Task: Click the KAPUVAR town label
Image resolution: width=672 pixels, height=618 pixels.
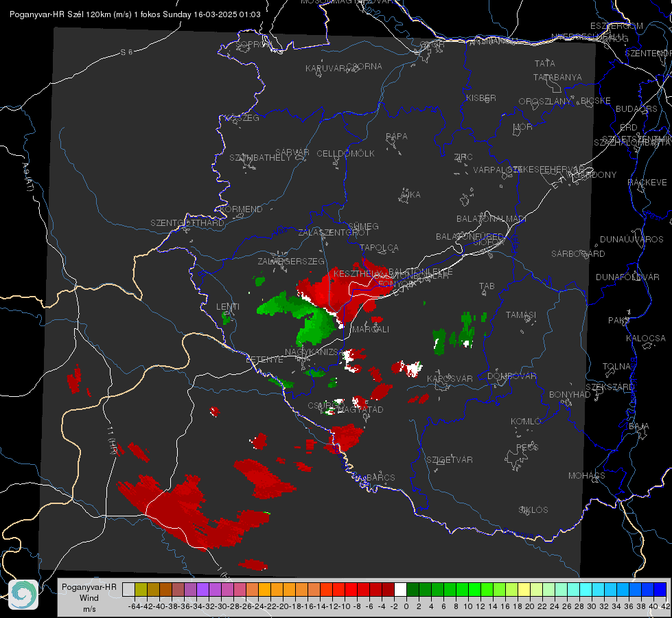Action: tap(326, 69)
